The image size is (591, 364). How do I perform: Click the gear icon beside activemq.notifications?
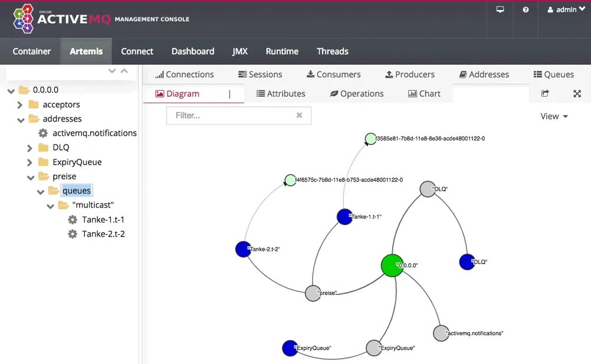(43, 133)
